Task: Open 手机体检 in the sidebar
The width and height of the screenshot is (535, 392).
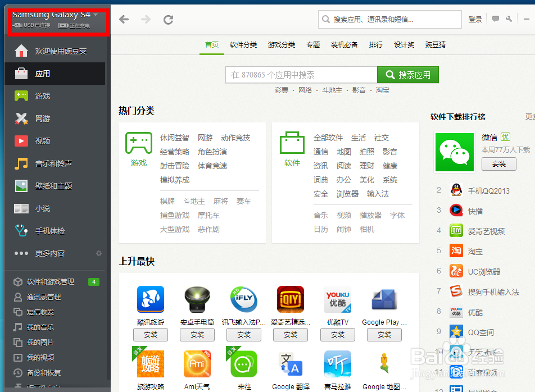Action: tap(55, 231)
